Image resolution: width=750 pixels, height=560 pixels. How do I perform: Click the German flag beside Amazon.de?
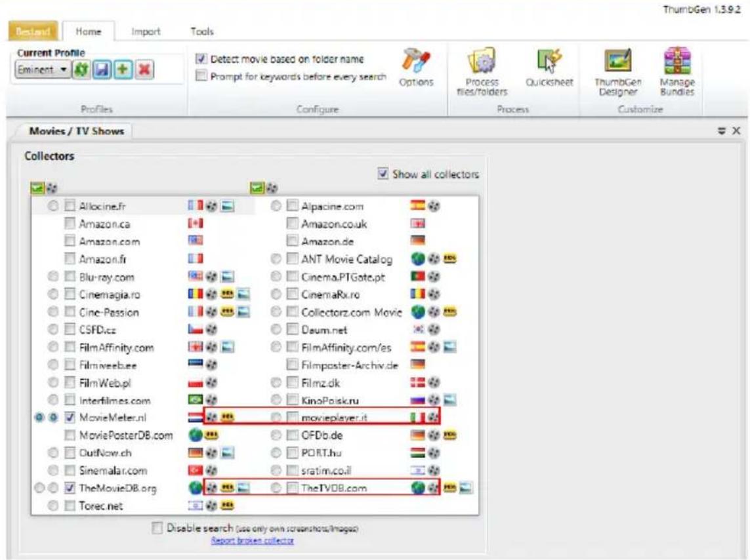[417, 241]
